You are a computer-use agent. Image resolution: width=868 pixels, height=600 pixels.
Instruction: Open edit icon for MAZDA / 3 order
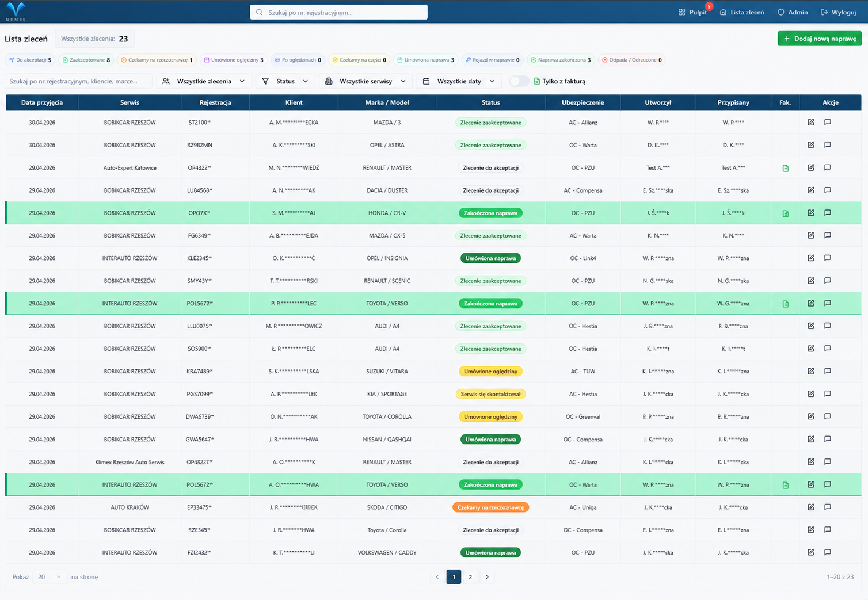[x=811, y=122]
